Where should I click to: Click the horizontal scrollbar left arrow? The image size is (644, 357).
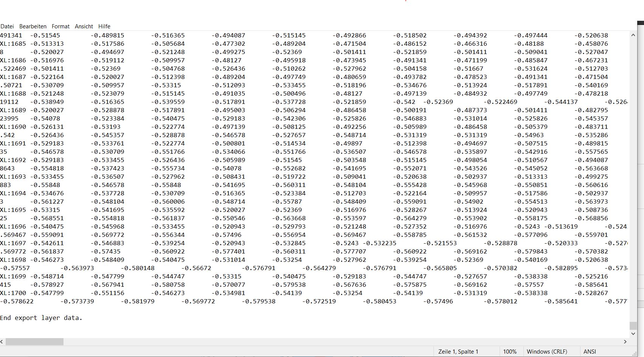2,342
